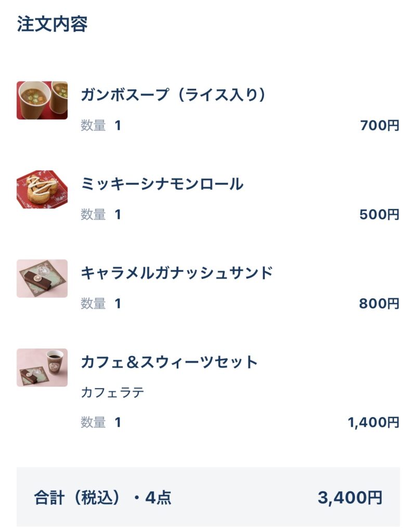The height and width of the screenshot is (532, 417).
Task: Click the 3,400円 total amount
Action: click(350, 498)
